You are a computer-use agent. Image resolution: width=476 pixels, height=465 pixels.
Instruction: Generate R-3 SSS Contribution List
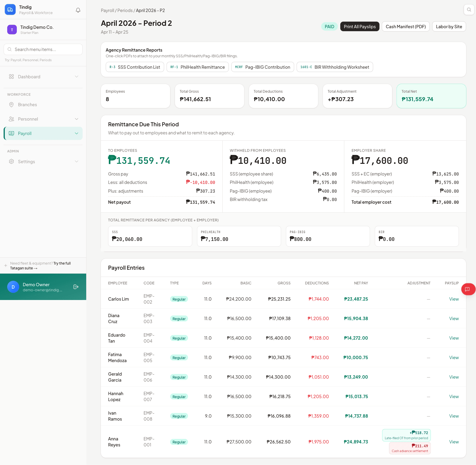tap(135, 67)
